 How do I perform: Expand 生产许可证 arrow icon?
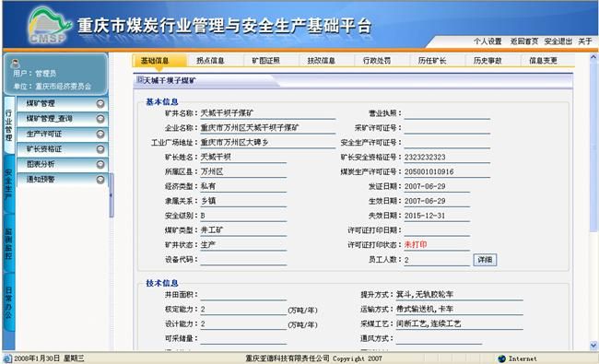(x=100, y=134)
